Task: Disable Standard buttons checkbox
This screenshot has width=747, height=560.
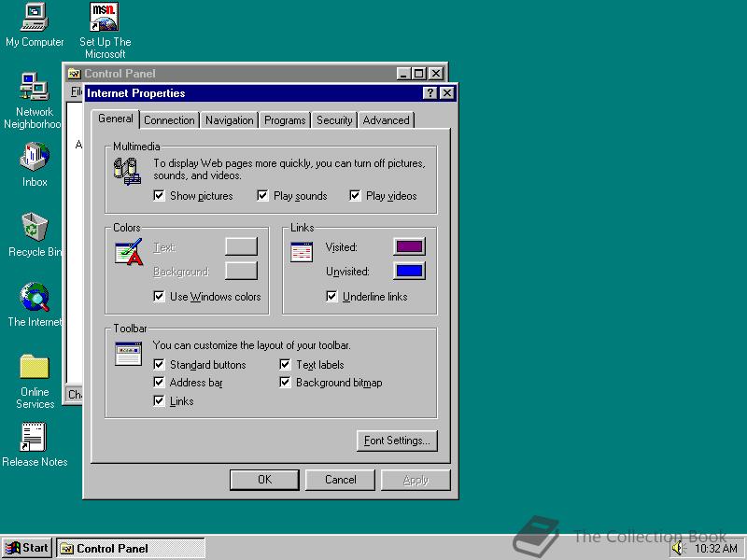Action: click(159, 365)
